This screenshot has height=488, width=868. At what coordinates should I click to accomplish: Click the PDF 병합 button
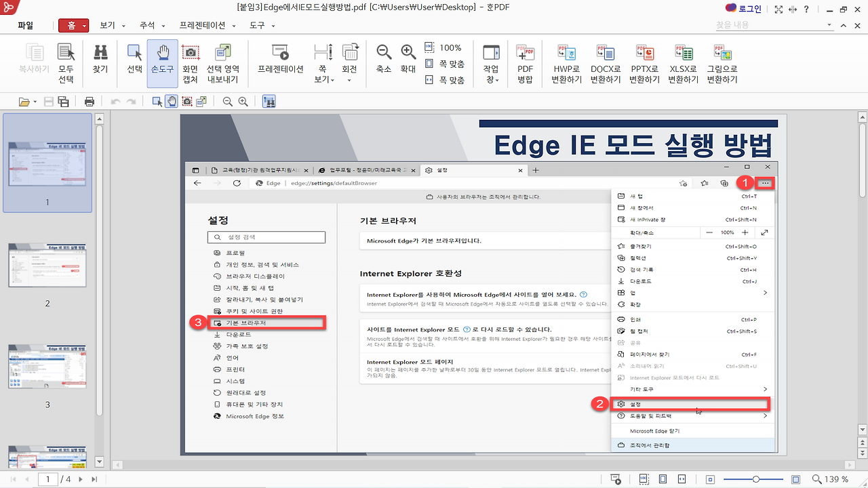526,64
